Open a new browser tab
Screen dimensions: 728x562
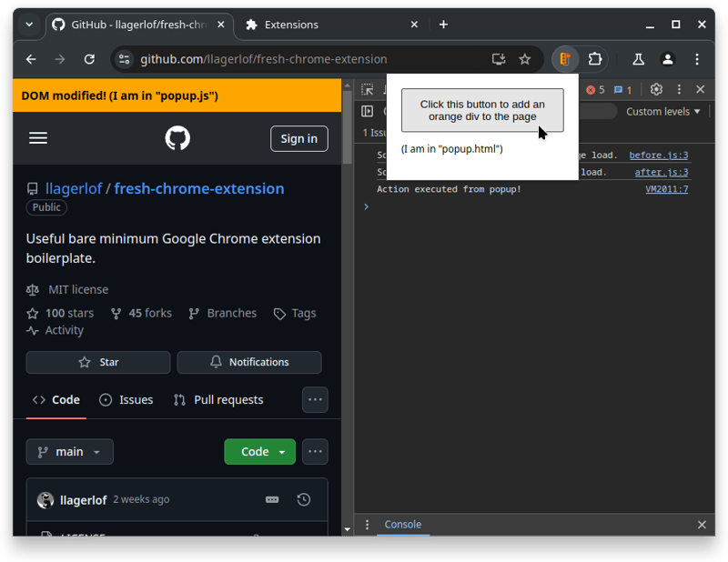click(443, 25)
